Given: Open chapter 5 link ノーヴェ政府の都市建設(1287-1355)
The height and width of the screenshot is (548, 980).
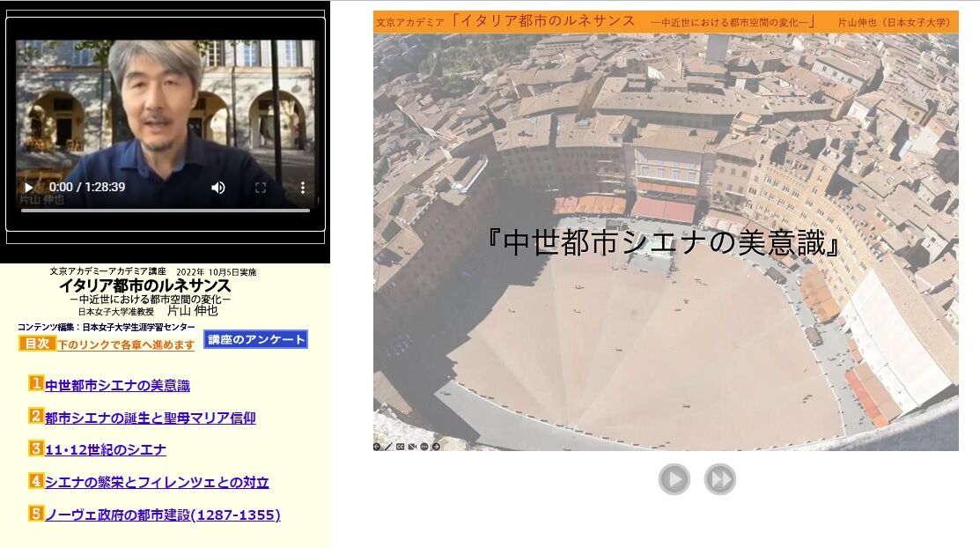Looking at the screenshot, I should pos(163,515).
